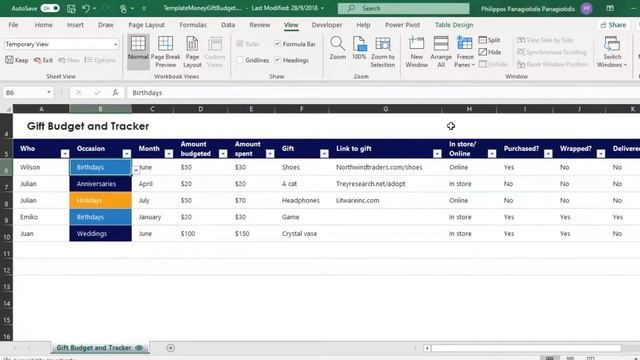This screenshot has width=640, height=360.
Task: Click the Undo icon
Action: [x=86, y=8]
